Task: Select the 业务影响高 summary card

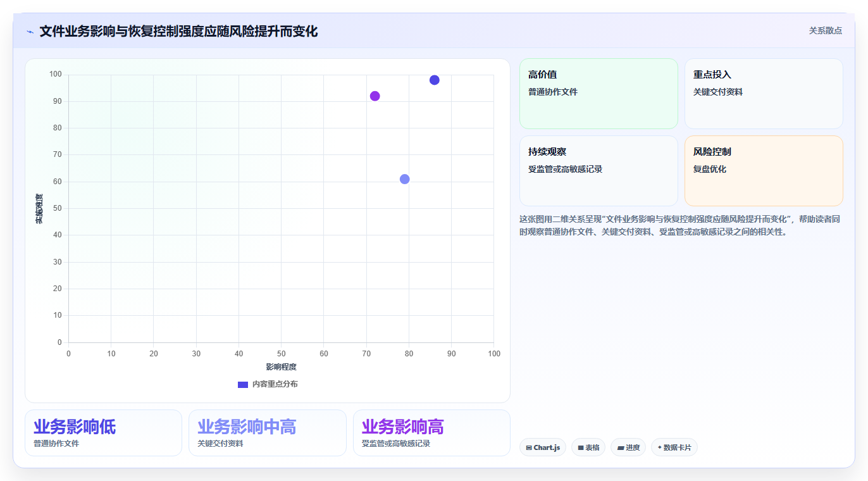Action: pyautogui.click(x=431, y=433)
